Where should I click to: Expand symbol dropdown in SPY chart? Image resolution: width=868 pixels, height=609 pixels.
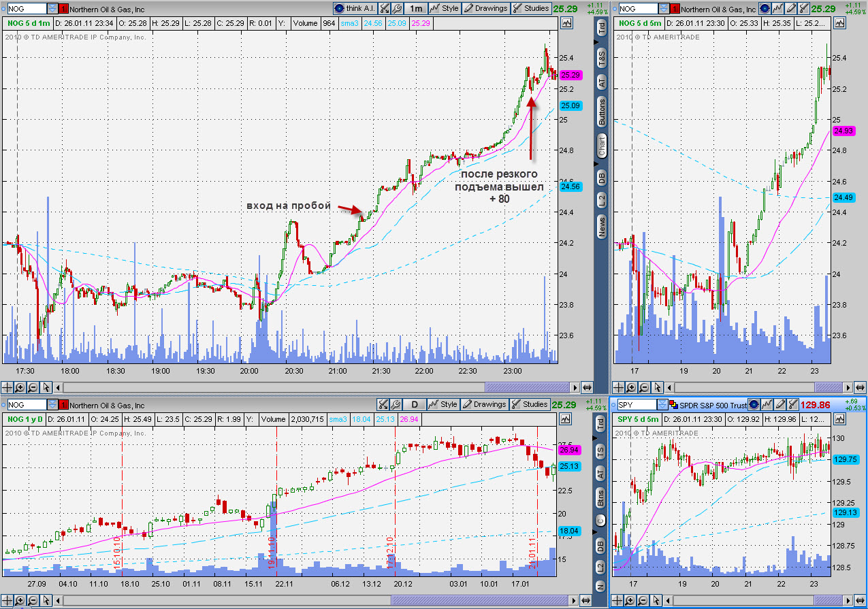click(662, 405)
